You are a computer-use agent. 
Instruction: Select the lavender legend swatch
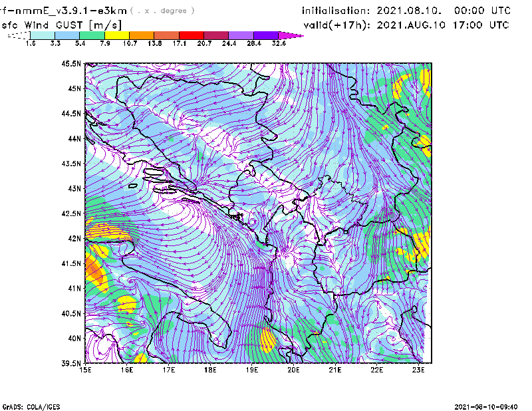click(x=241, y=35)
